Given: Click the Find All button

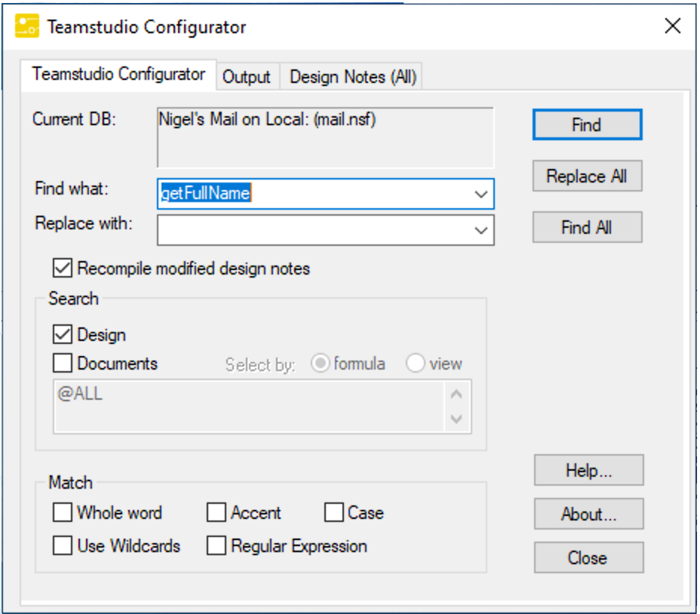Looking at the screenshot, I should [x=587, y=227].
